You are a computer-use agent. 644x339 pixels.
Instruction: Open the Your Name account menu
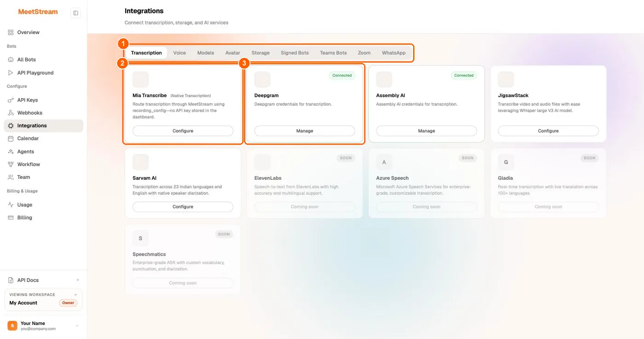pos(43,326)
